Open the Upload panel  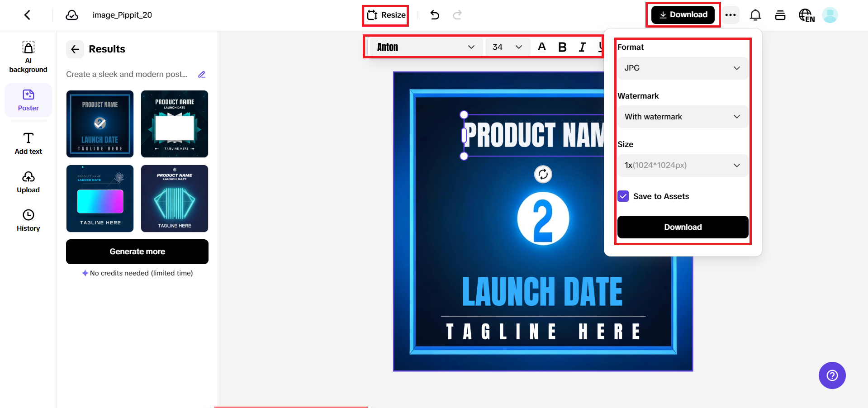click(28, 181)
